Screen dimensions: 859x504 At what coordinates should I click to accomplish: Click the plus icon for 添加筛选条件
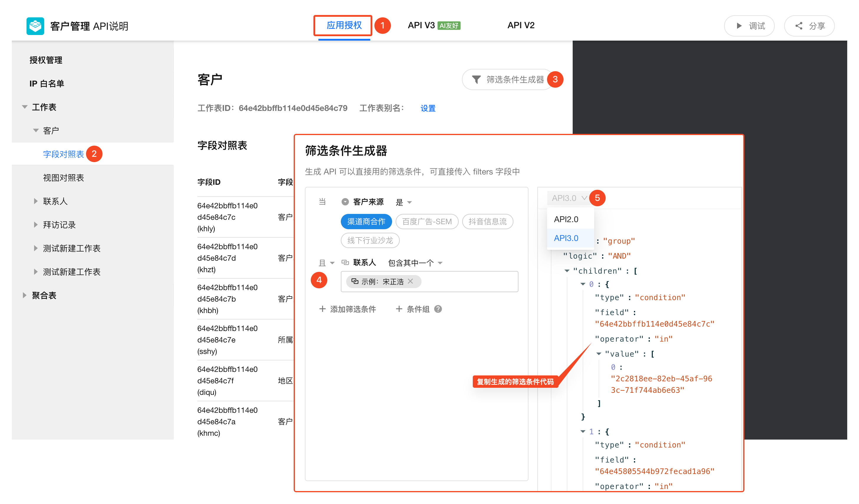point(322,309)
